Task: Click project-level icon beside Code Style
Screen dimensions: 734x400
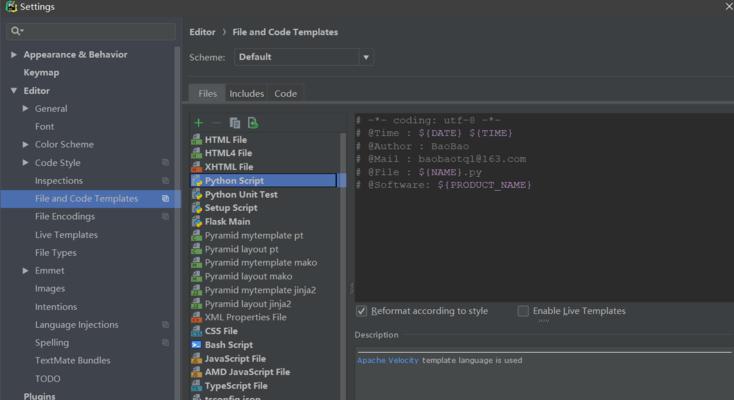Action: click(x=165, y=163)
